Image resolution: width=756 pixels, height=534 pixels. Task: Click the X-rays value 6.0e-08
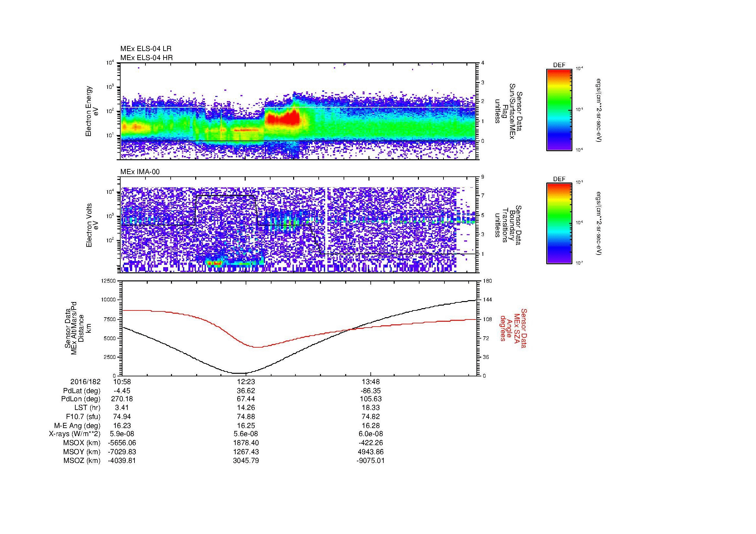[370, 434]
